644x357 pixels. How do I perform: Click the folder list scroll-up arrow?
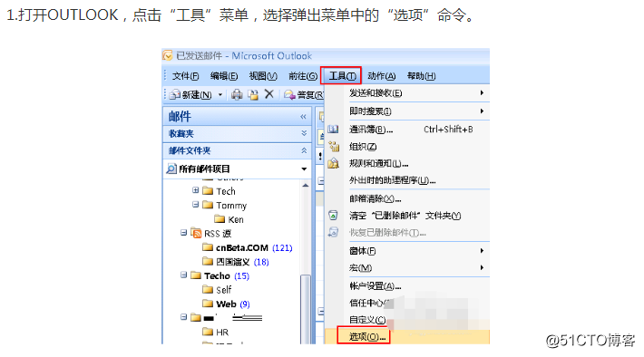click(x=305, y=186)
